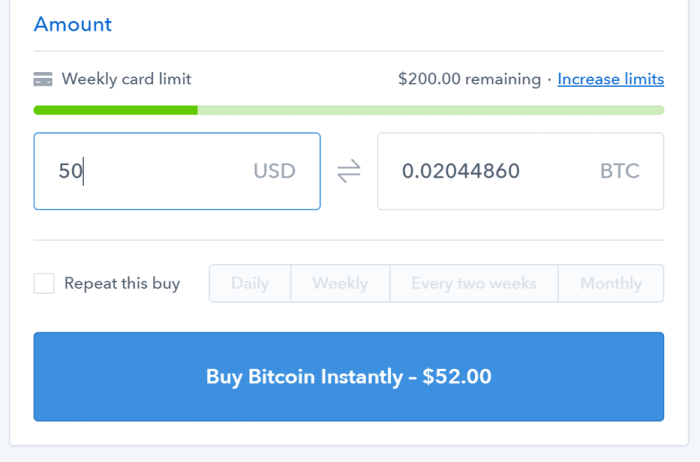This screenshot has height=462, width=700.
Task: Select the Monthly repeat frequency
Action: (x=611, y=283)
